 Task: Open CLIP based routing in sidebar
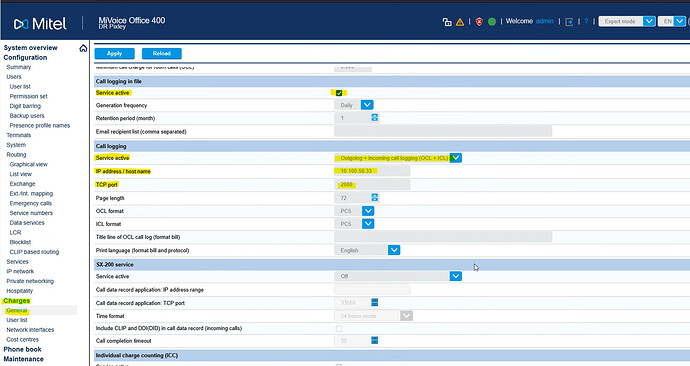point(34,252)
